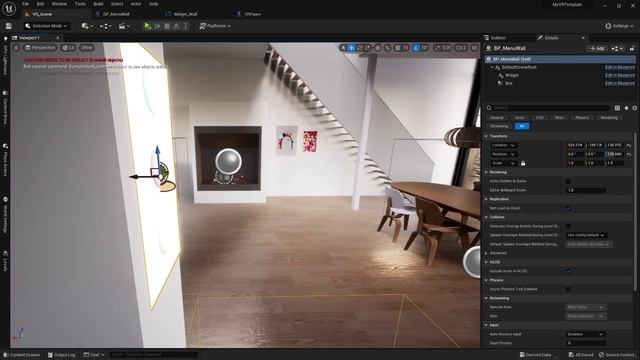The height and width of the screenshot is (360, 640).
Task: Select the Physics filter in Details
Action: 582,118
